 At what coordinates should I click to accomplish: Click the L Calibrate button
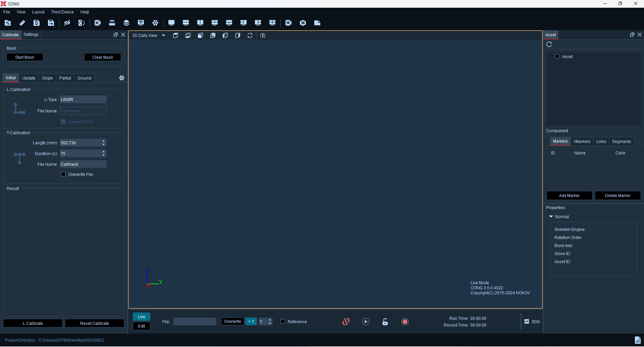tap(33, 324)
